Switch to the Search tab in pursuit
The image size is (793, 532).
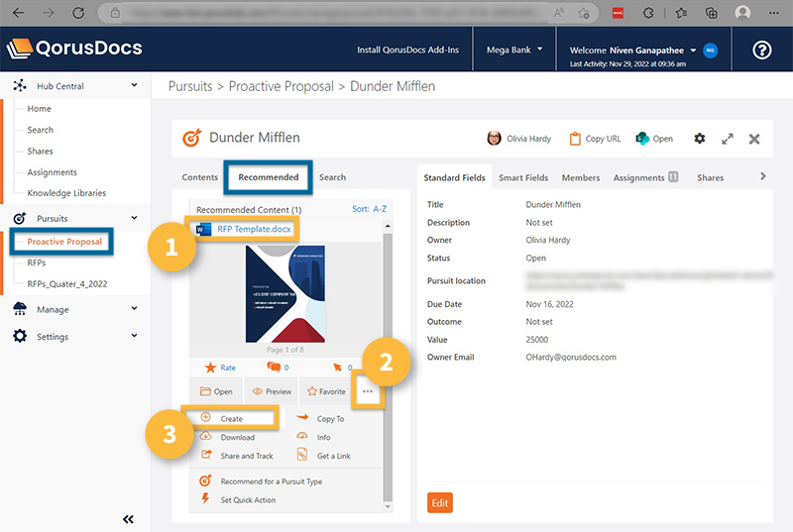tap(332, 177)
